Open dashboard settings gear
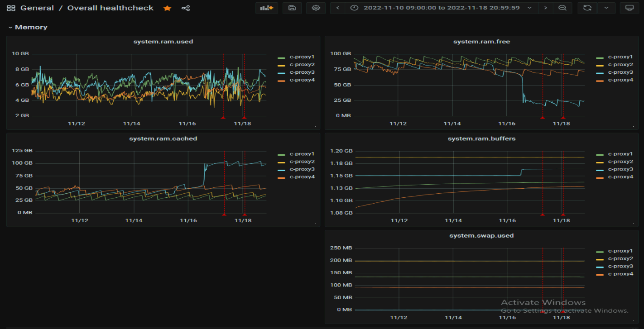 point(316,8)
